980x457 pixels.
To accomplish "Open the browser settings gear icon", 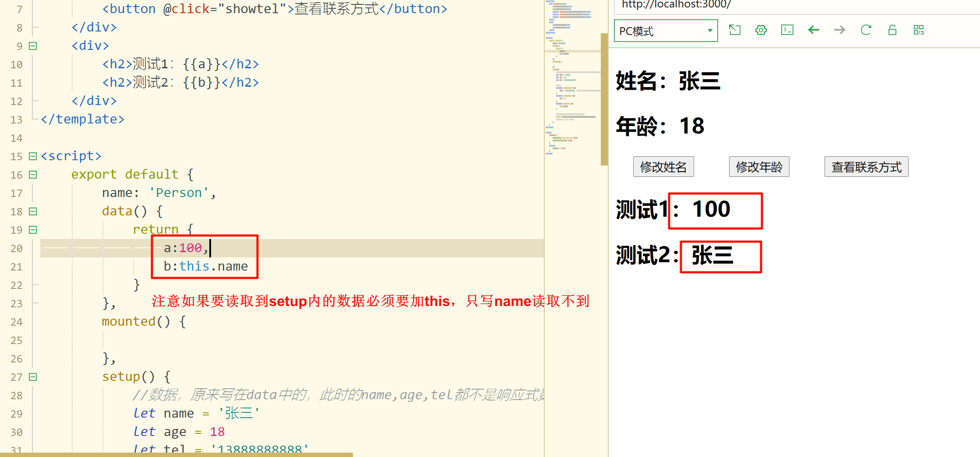I will tap(761, 30).
